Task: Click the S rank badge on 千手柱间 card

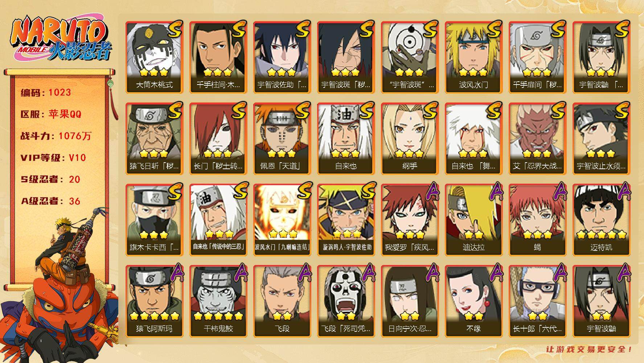Action: 239,29
